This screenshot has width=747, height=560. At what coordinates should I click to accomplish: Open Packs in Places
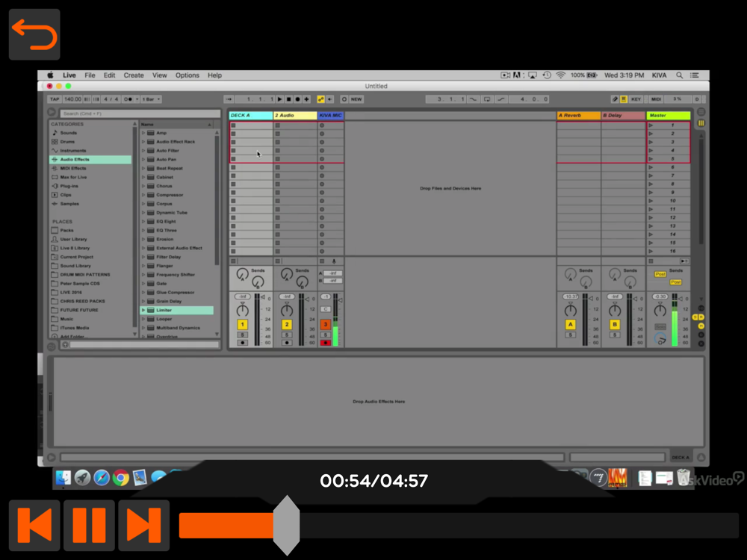pos(66,230)
